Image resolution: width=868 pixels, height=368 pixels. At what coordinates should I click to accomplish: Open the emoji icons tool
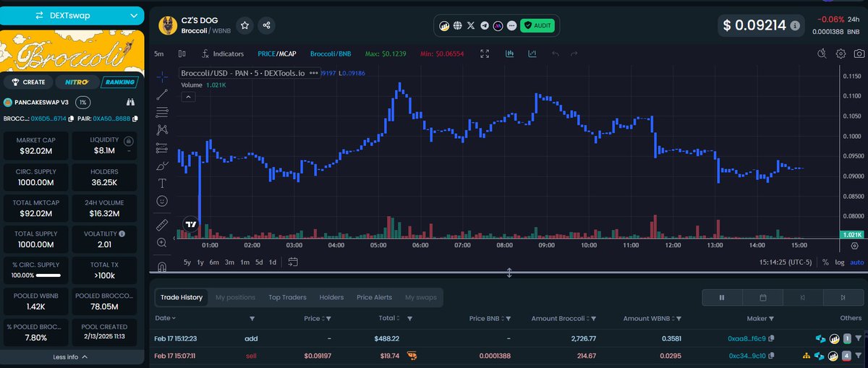[x=162, y=200]
